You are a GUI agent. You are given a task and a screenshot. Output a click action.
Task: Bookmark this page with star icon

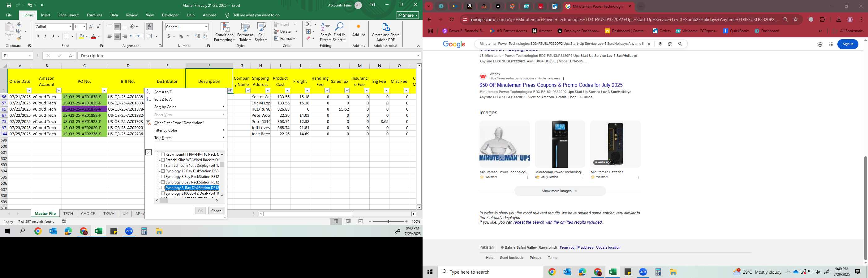coord(796,19)
